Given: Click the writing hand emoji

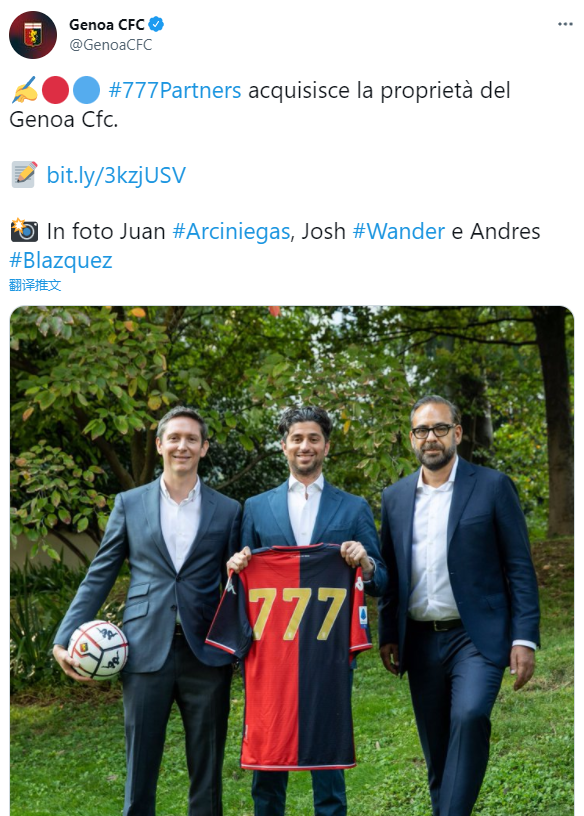Looking at the screenshot, I should coord(24,90).
